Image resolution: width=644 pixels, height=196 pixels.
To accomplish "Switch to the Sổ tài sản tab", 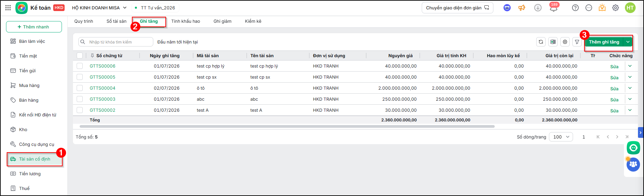I will [116, 21].
